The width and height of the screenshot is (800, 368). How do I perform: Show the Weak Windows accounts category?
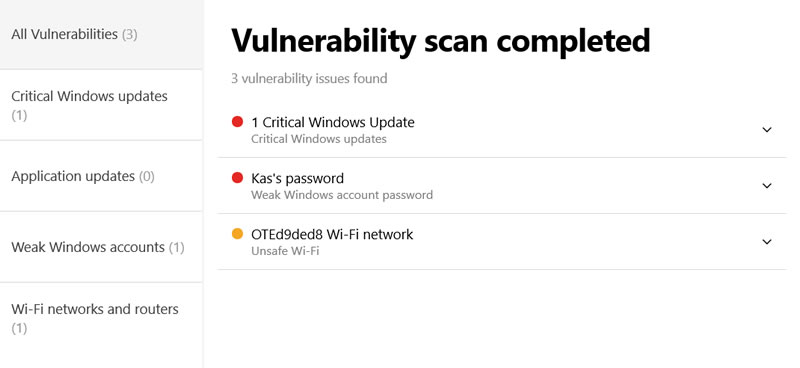(102, 247)
